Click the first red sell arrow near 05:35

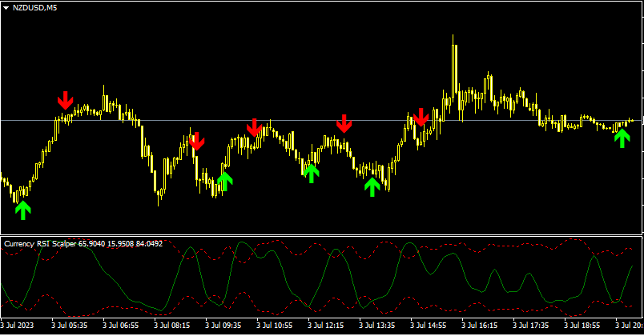coord(65,100)
